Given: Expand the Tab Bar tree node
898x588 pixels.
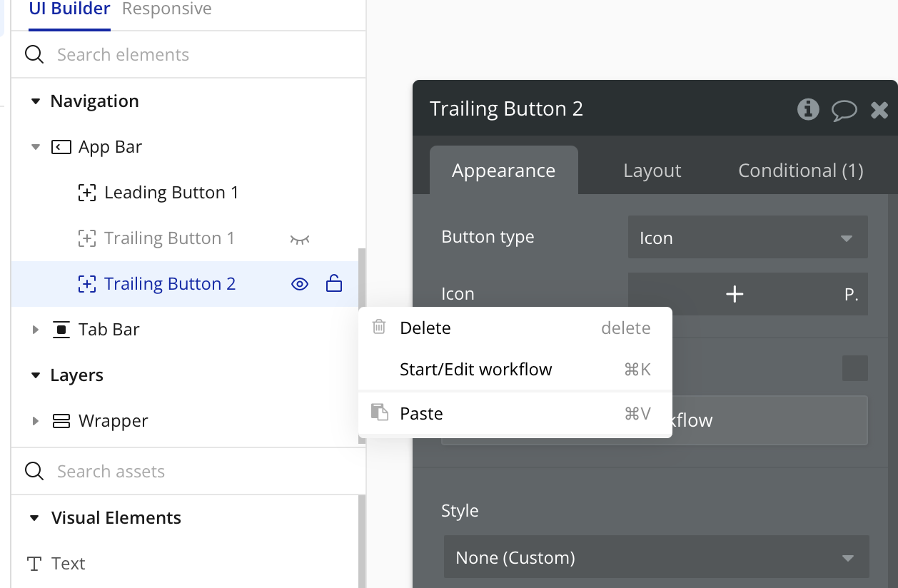Looking at the screenshot, I should [36, 330].
